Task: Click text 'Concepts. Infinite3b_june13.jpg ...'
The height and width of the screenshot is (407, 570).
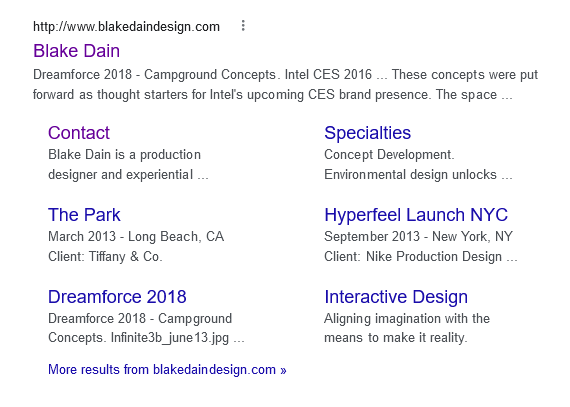Action: tap(146, 338)
